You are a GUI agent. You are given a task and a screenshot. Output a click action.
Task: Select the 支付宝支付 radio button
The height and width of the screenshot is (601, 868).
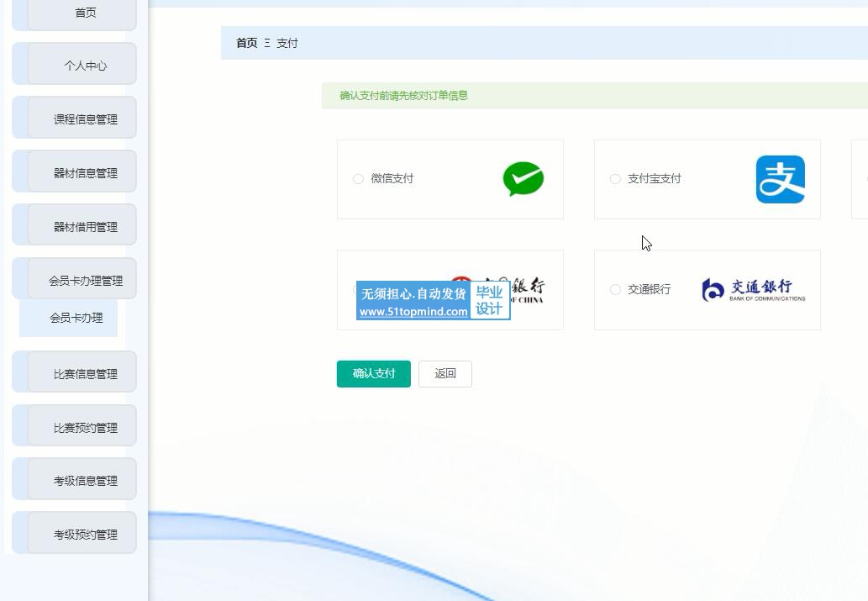coord(615,179)
